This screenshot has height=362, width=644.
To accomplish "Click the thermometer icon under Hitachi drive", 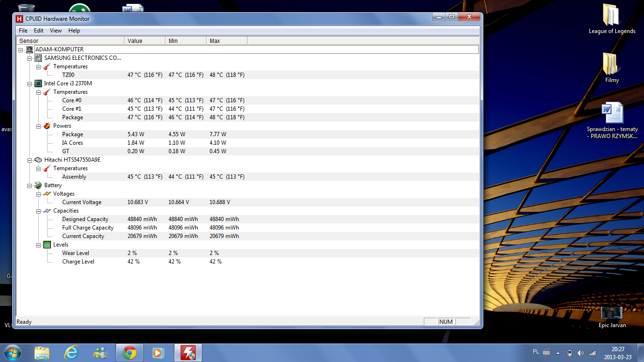I will point(47,168).
